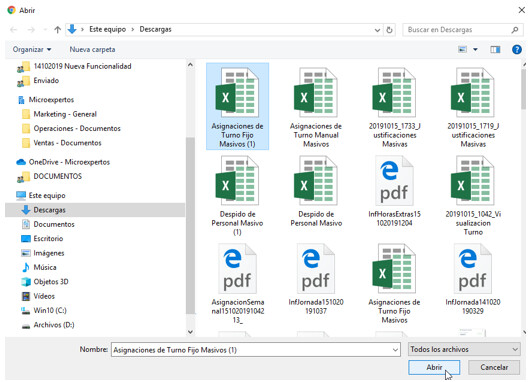Refresh the Descargas folder view
The image size is (529, 382).
[389, 30]
